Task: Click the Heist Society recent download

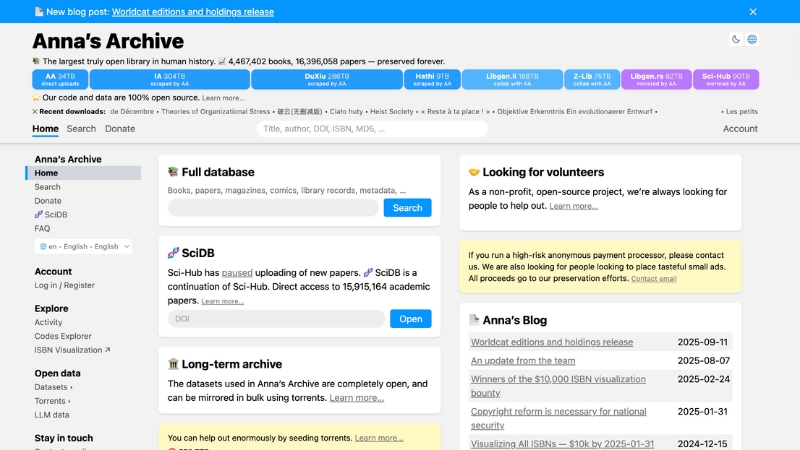Action: coord(391,111)
